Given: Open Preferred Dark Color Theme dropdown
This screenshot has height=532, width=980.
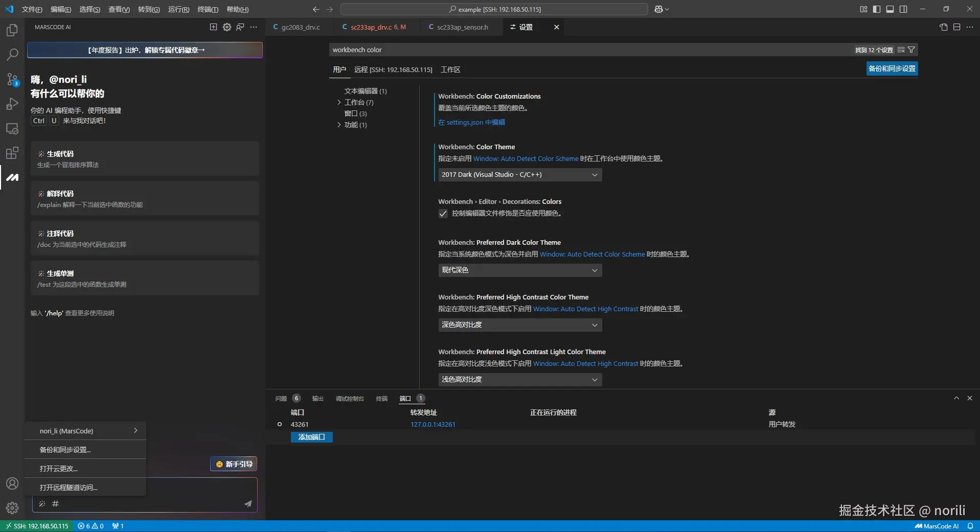Looking at the screenshot, I should (520, 270).
